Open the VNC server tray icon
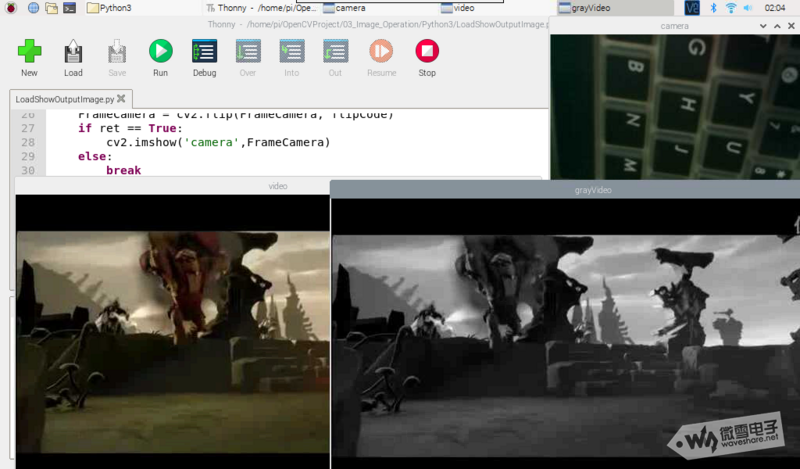The image size is (800, 469). [692, 8]
